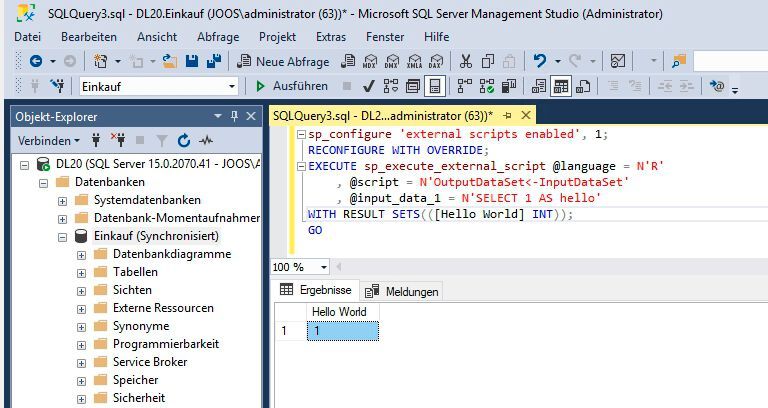Toggle Include Live Query Statistics

(x=487, y=86)
